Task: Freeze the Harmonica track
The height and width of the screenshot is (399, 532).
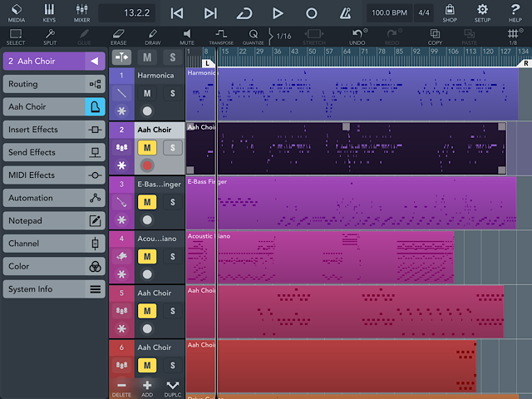Action: 121,111
